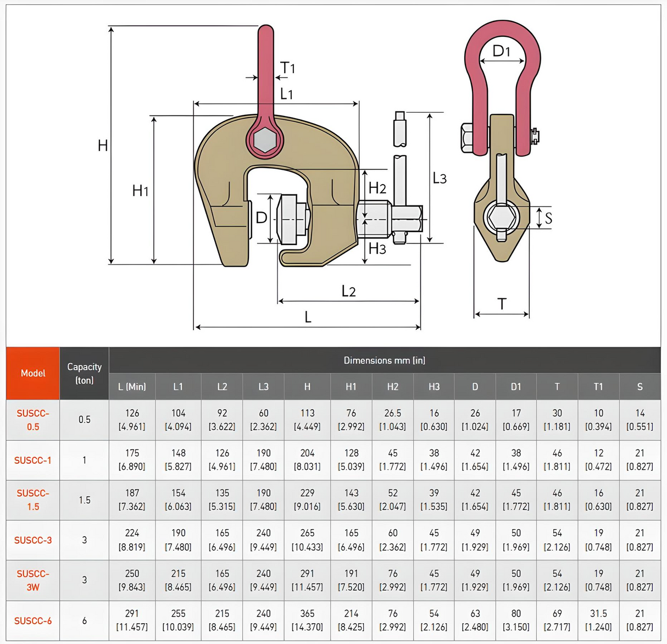
Task: Click the 365 [14.370] H value cell
Action: pos(307,620)
